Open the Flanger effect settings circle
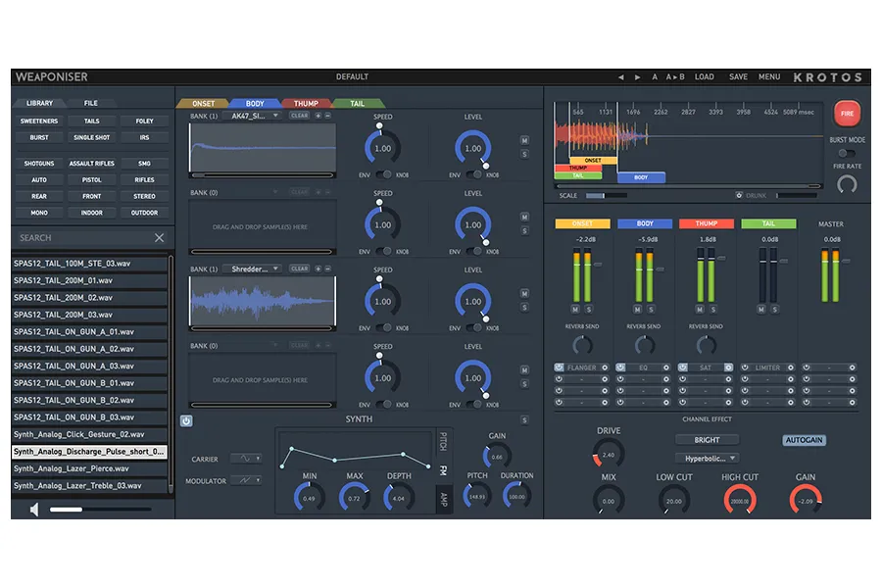 (x=605, y=367)
